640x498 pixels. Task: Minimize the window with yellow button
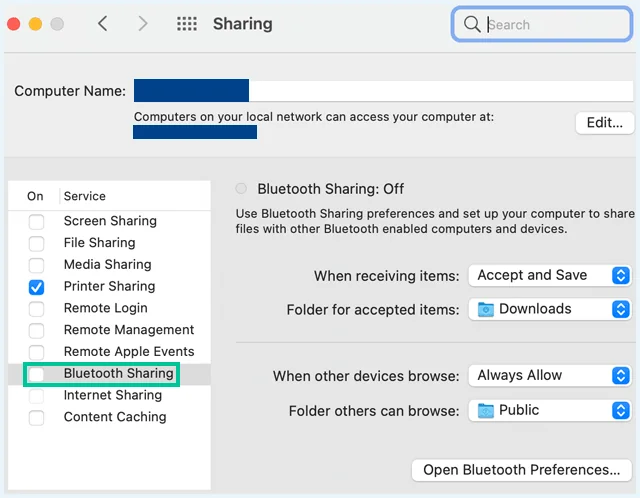(35, 24)
